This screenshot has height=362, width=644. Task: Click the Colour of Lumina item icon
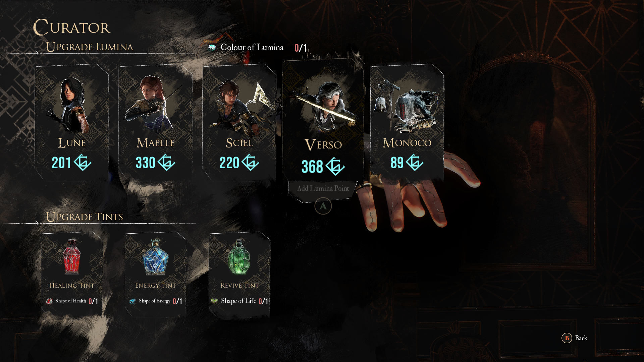tap(212, 47)
